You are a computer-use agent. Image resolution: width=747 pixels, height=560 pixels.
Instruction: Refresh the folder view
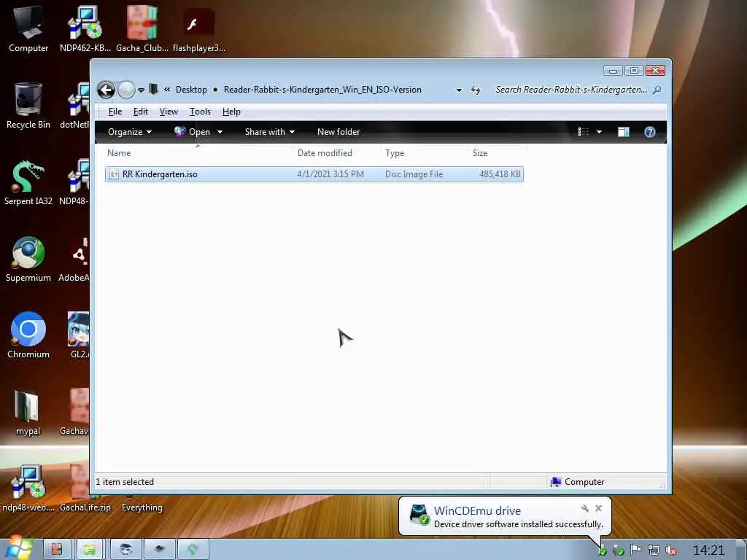476,90
